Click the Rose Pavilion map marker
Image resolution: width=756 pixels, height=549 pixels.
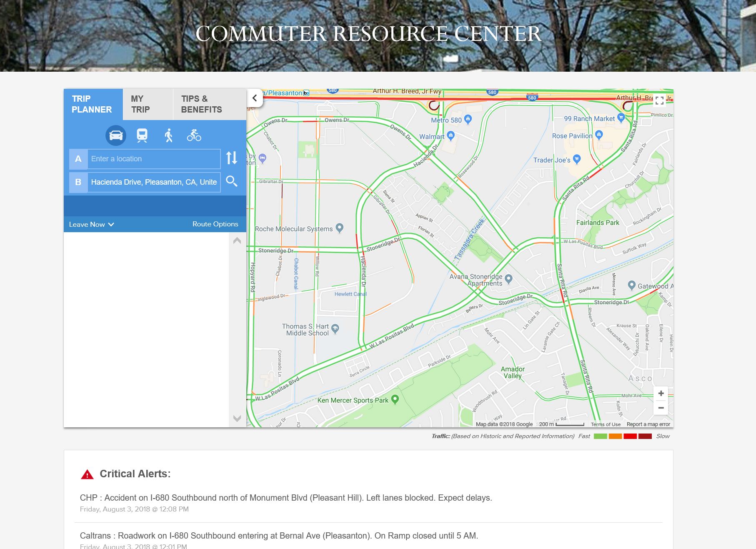coord(599,135)
